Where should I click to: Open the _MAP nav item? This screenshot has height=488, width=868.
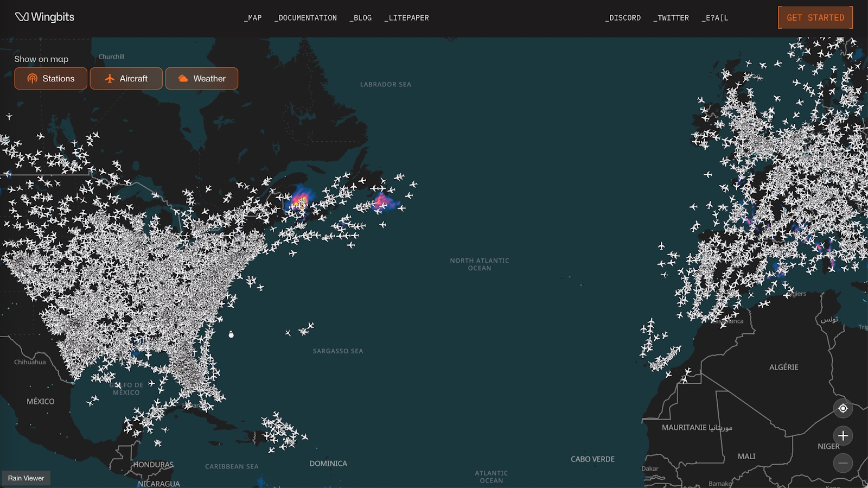click(x=253, y=18)
